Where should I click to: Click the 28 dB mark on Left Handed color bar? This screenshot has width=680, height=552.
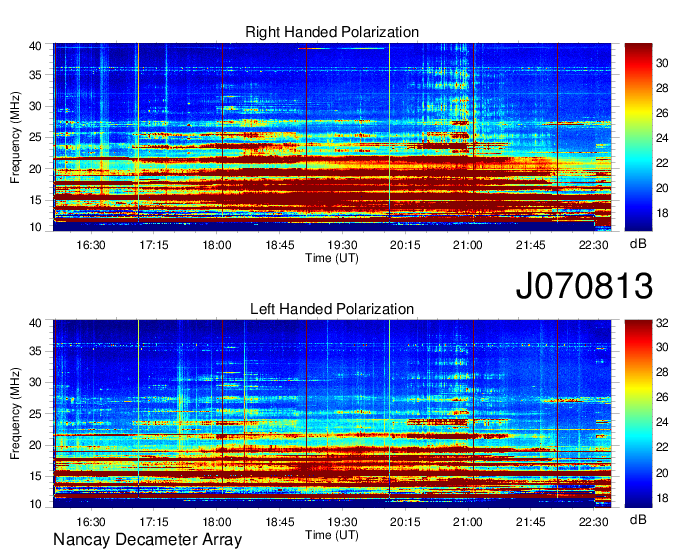click(662, 372)
